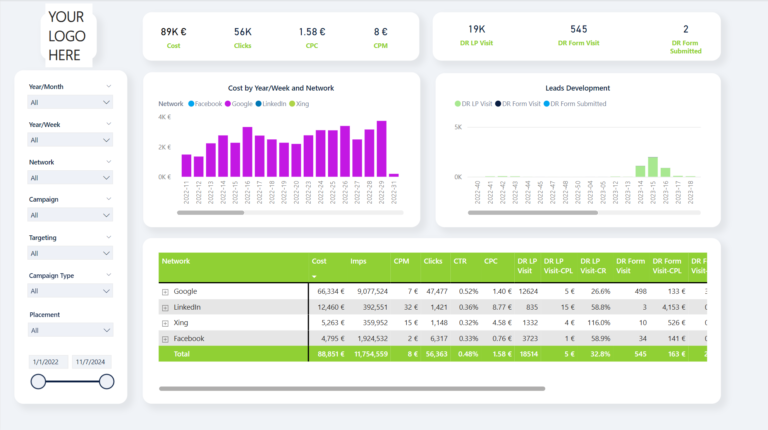The image size is (768, 430).
Task: Click Xing imps cell 359,952
Action: click(375, 323)
